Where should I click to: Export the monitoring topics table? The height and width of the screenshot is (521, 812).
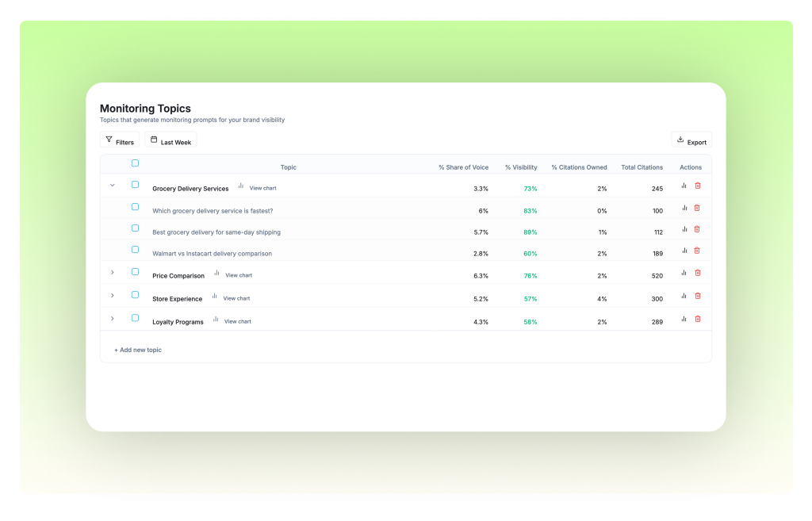click(x=691, y=140)
